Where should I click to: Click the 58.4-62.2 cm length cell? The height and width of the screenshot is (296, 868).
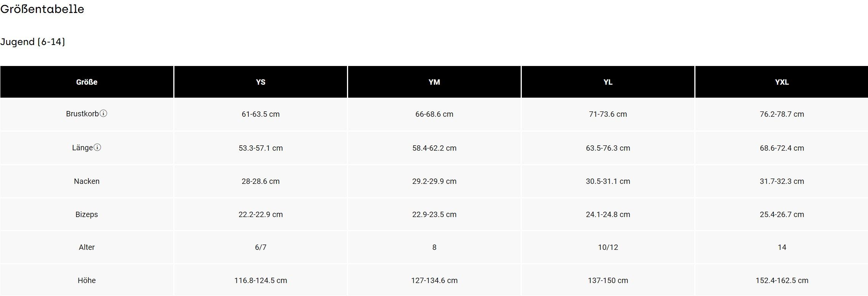[x=434, y=148]
